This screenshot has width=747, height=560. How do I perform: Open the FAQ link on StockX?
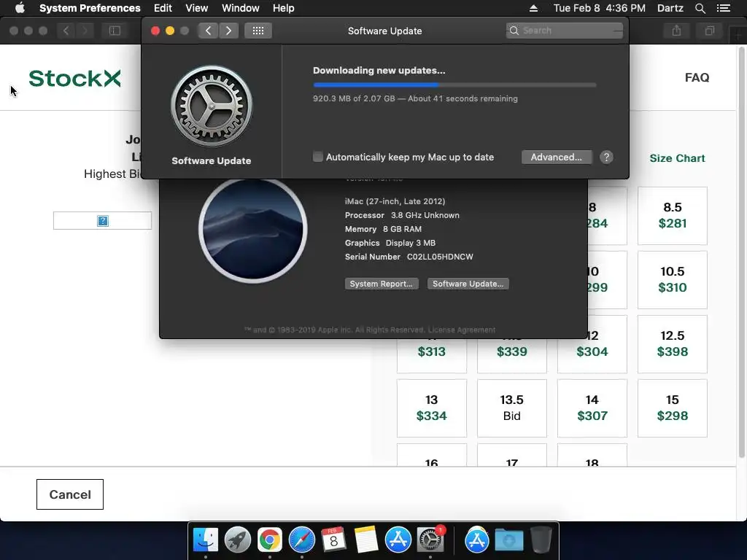tap(697, 77)
